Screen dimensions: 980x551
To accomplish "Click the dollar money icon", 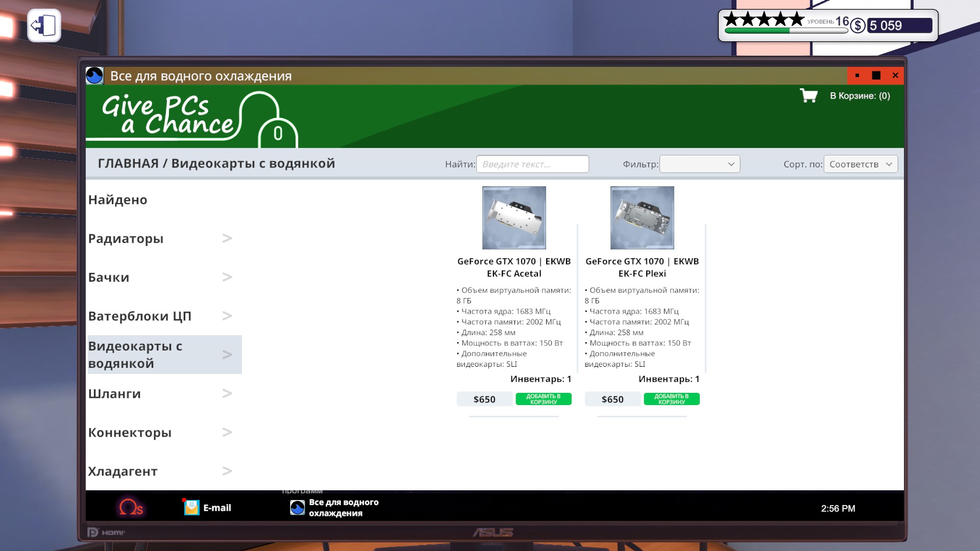I will coord(858,26).
